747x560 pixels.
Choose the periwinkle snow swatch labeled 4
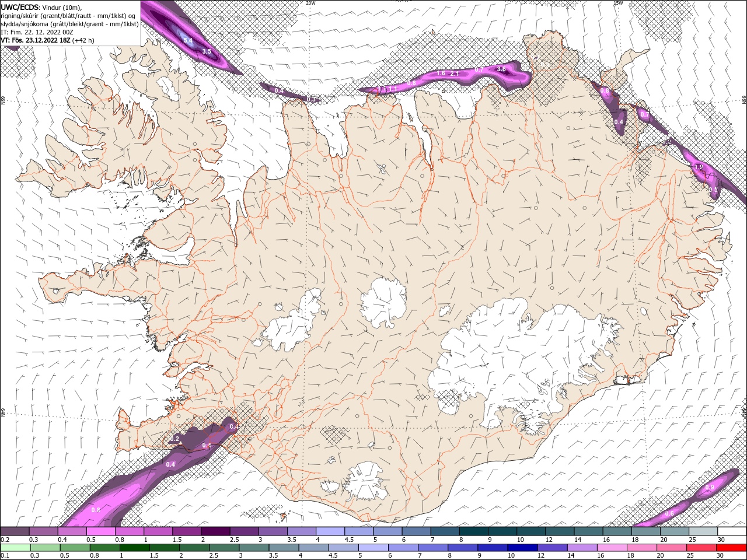pos(330,531)
